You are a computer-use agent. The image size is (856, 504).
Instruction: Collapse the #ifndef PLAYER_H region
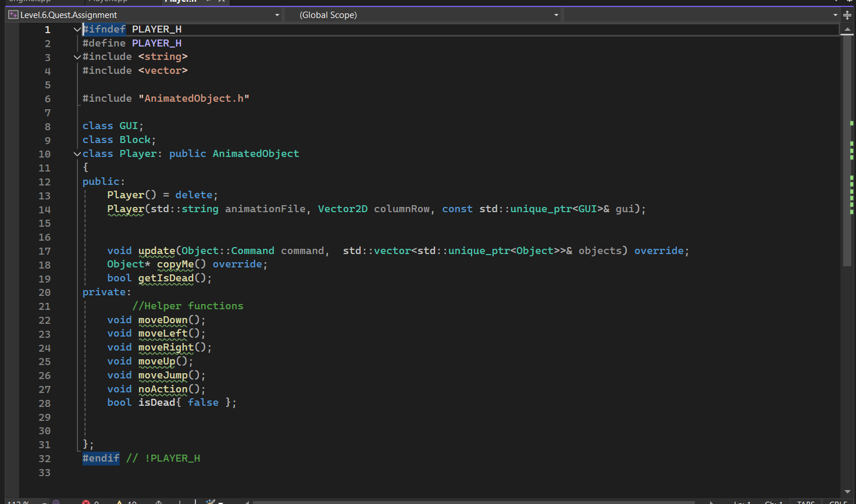tap(77, 29)
